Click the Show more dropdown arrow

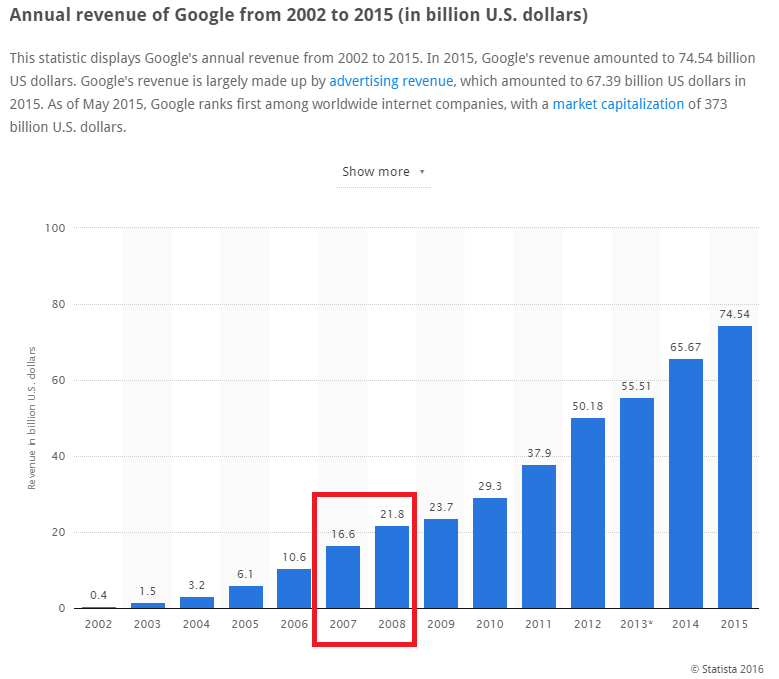(422, 172)
